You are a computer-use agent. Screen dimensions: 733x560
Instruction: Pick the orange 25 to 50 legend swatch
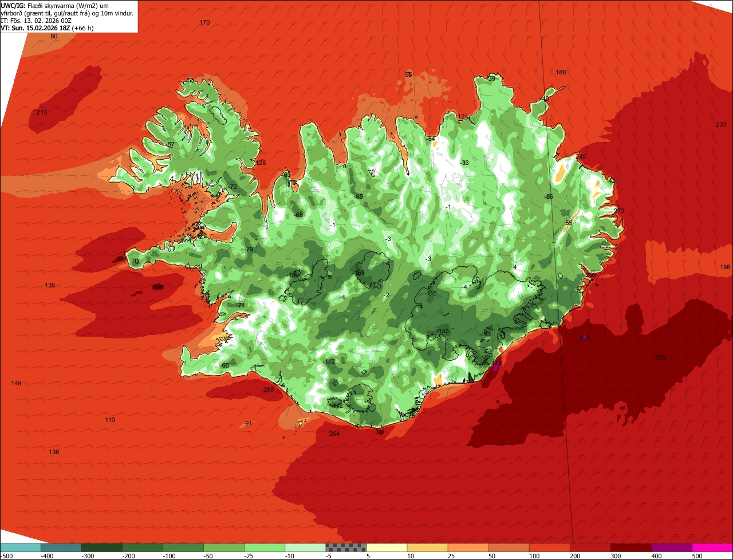(x=468, y=547)
